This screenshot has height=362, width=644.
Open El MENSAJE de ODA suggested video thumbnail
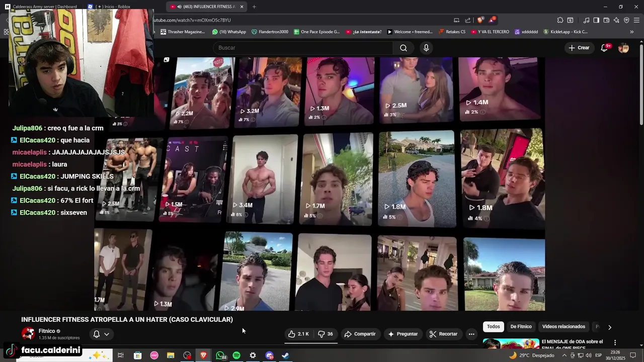coord(511,343)
